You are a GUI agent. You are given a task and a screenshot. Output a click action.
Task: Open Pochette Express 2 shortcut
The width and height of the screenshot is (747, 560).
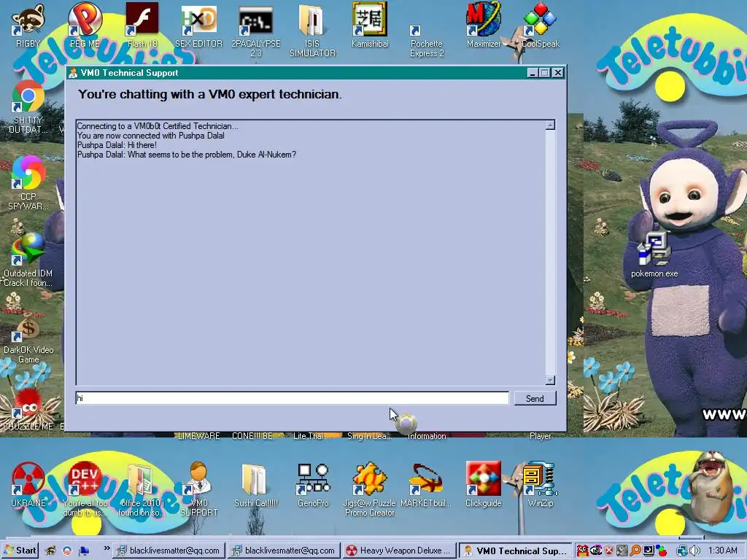[x=427, y=42]
